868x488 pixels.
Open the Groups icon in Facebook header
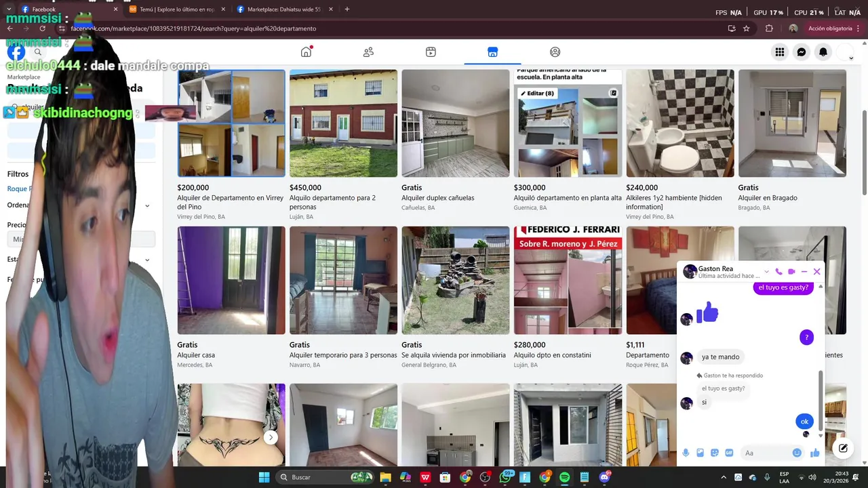555,52
